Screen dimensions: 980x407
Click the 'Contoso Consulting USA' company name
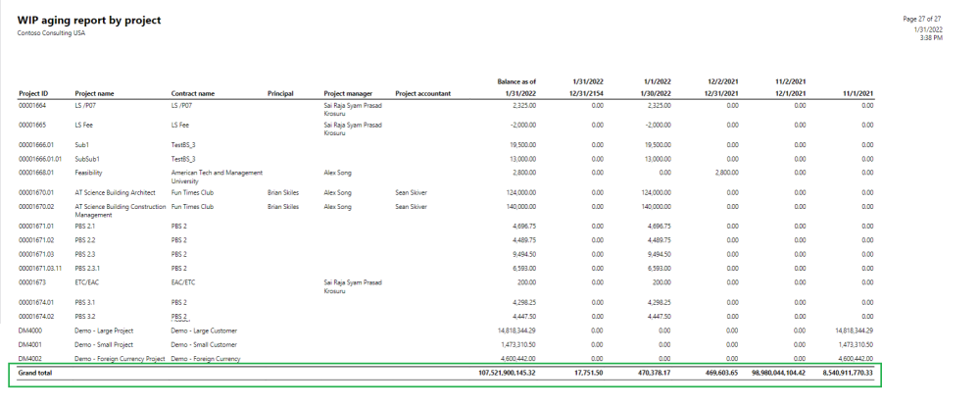[x=51, y=33]
